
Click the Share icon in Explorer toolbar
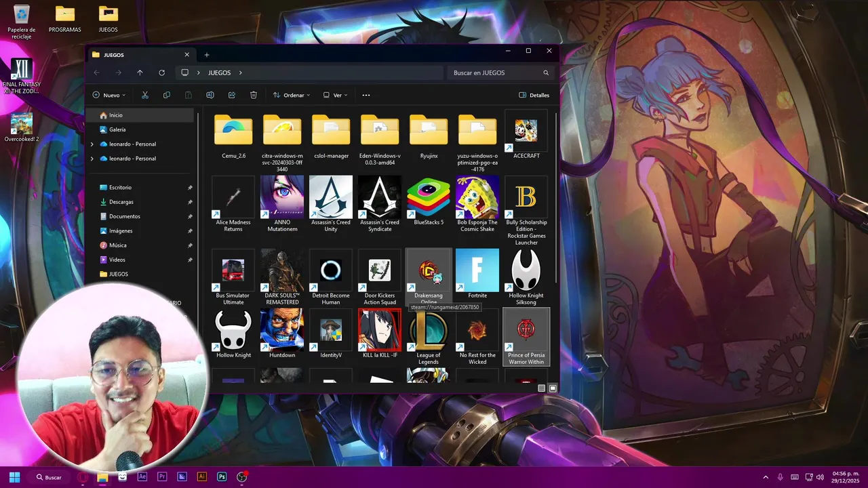click(x=232, y=95)
